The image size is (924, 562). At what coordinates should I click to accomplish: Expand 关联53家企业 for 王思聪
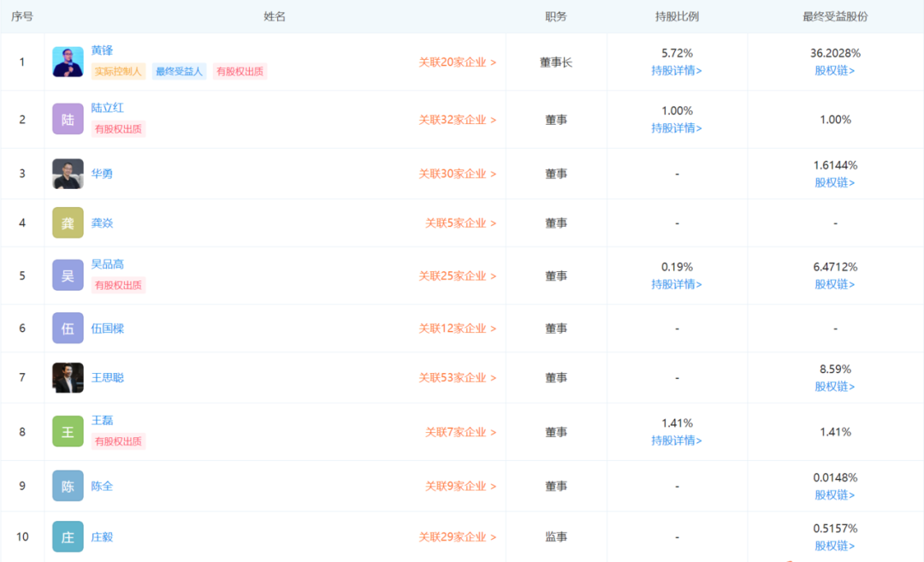pos(457,378)
